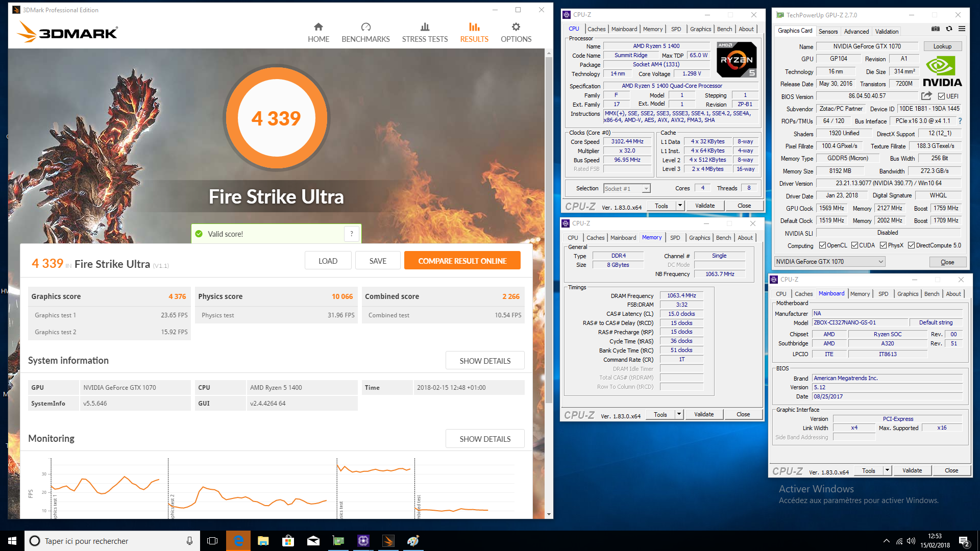Screen dimensions: 980x551
Task: Click the Ryzen 5 logo in CPU-Z
Action: click(x=737, y=60)
